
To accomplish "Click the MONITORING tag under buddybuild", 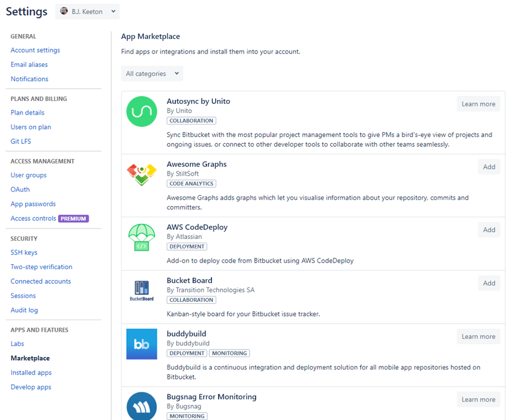I will pos(229,353).
